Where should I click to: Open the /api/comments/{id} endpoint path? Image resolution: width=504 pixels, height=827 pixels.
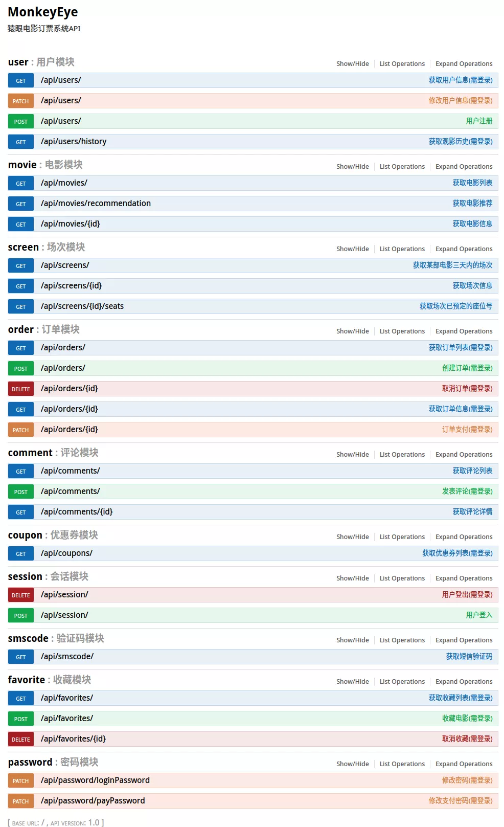pyautogui.click(x=77, y=512)
